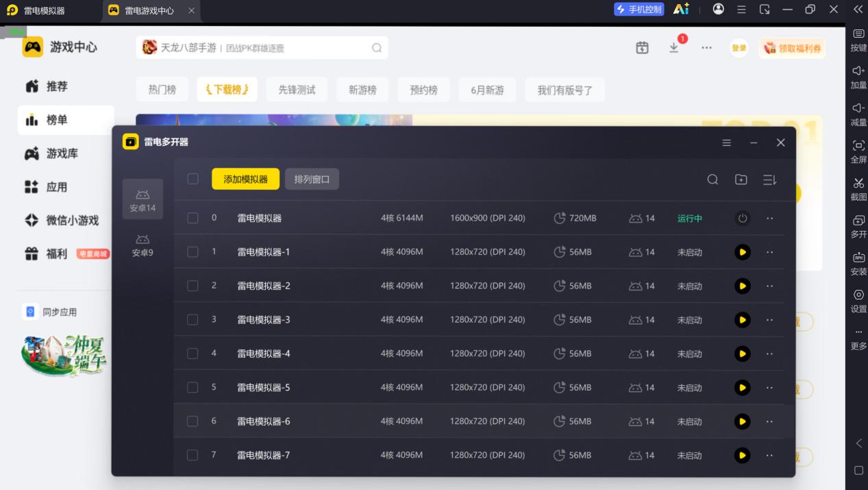Tick checkbox for 雷电模拟器-2
The width and height of the screenshot is (868, 490).
(193, 286)
